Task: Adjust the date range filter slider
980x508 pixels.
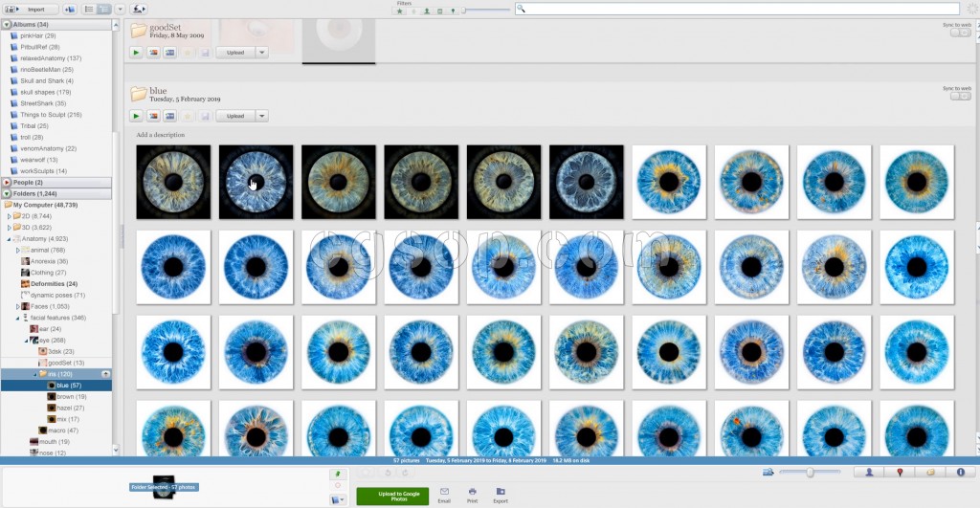Action: 486,10
